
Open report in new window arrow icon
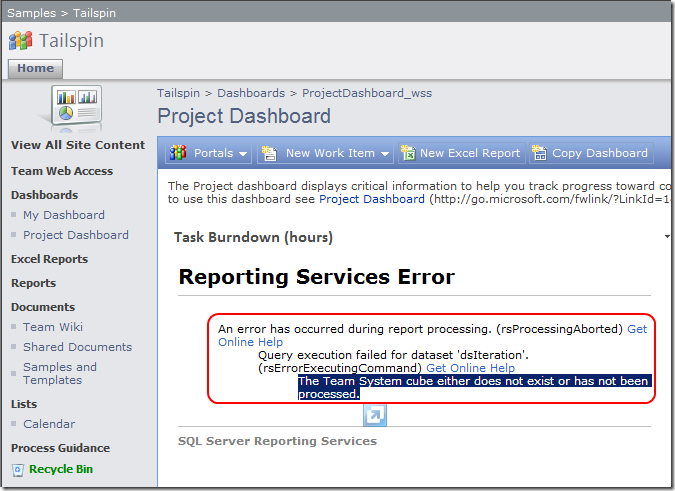coord(375,415)
